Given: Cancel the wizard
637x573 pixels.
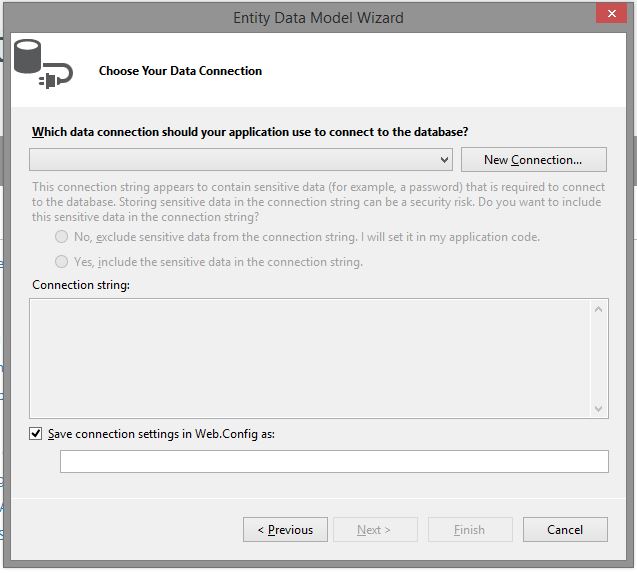Looking at the screenshot, I should click(565, 530).
